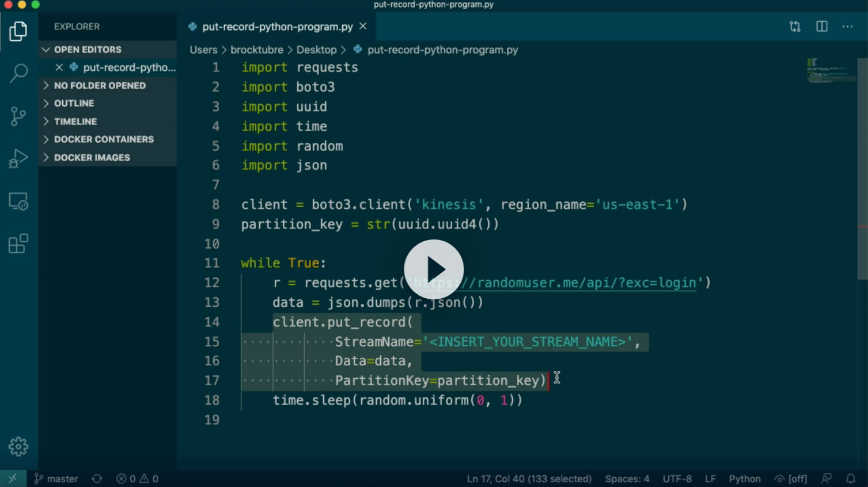Click line number 8 in the gutter
Screen dimensions: 868x487
215,204
